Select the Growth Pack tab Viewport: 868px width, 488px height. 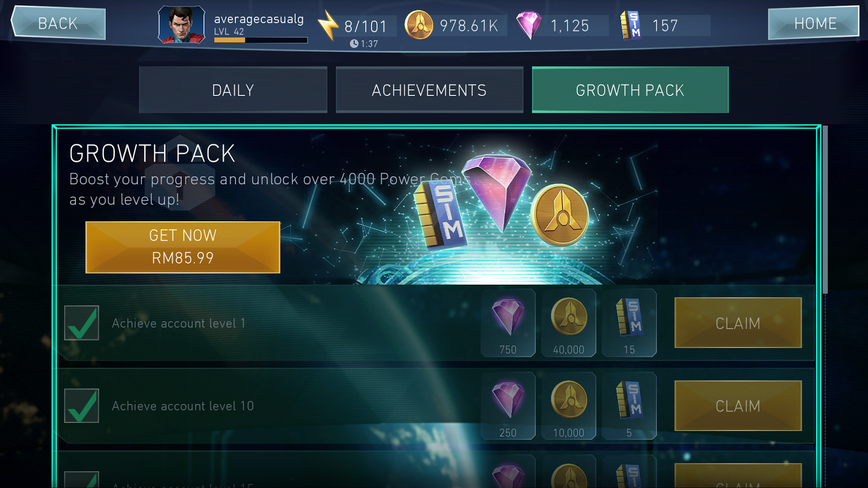(x=630, y=90)
